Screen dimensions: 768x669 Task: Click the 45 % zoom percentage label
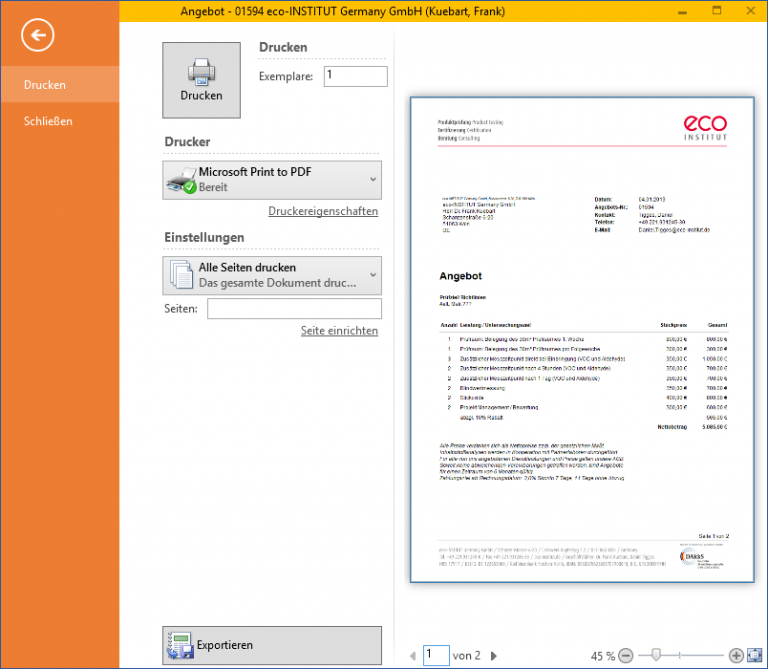[x=601, y=656]
